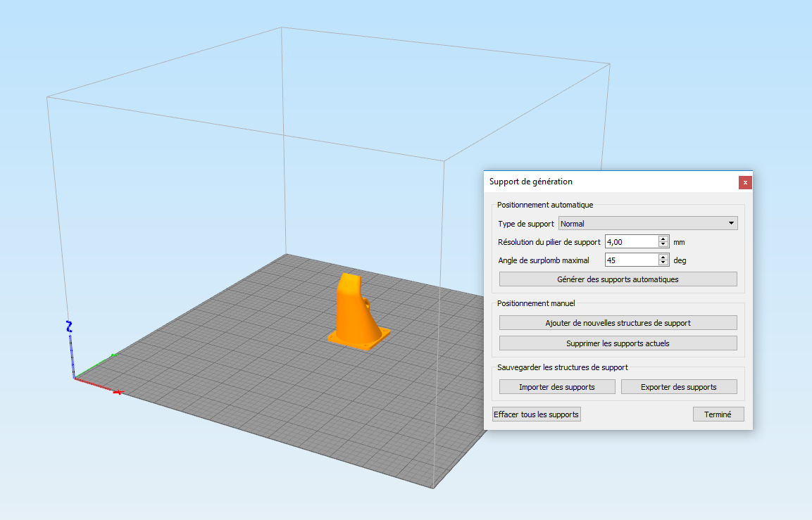Click the Terminé button

[x=718, y=414]
